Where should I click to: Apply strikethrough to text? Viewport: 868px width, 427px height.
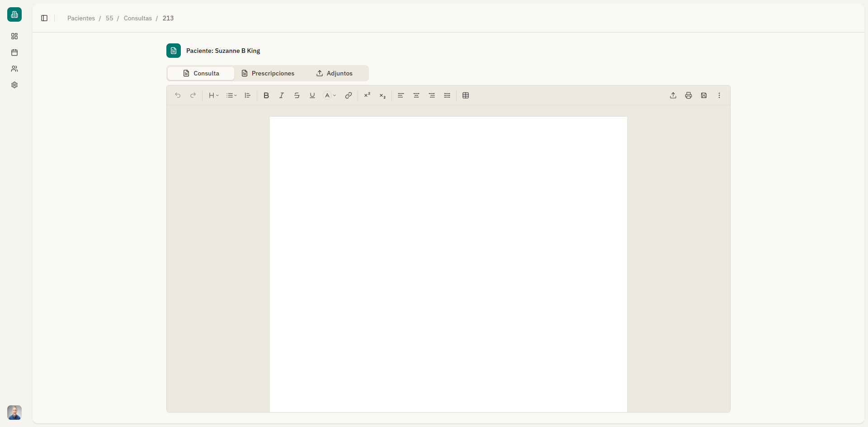point(297,95)
